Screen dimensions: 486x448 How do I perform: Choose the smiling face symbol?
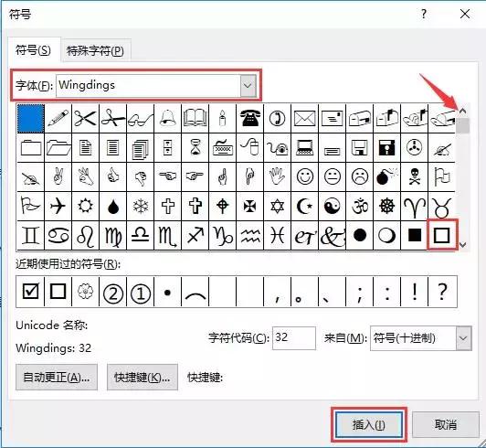coord(305,176)
